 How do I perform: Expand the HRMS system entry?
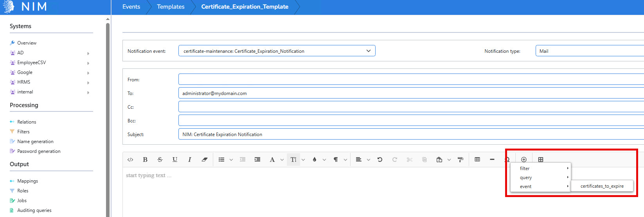(x=88, y=82)
